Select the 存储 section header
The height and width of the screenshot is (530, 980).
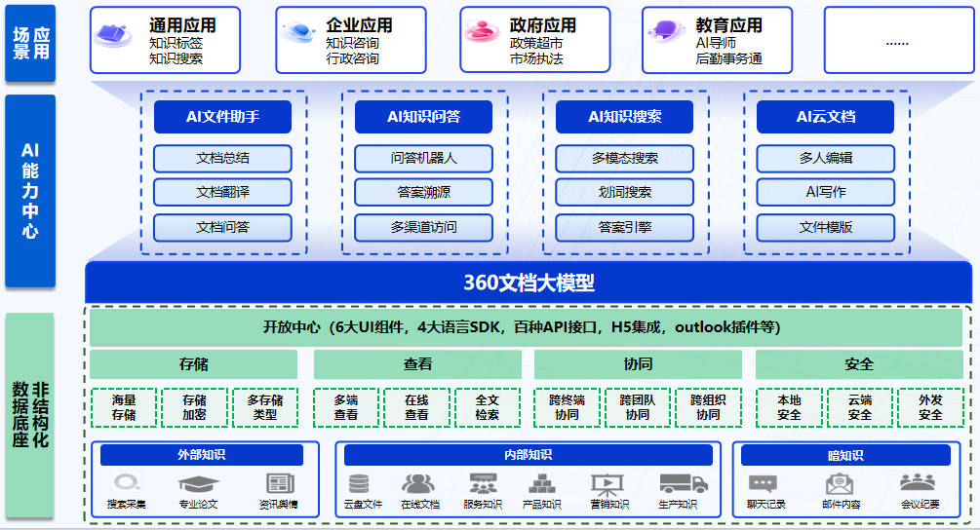coord(194,364)
